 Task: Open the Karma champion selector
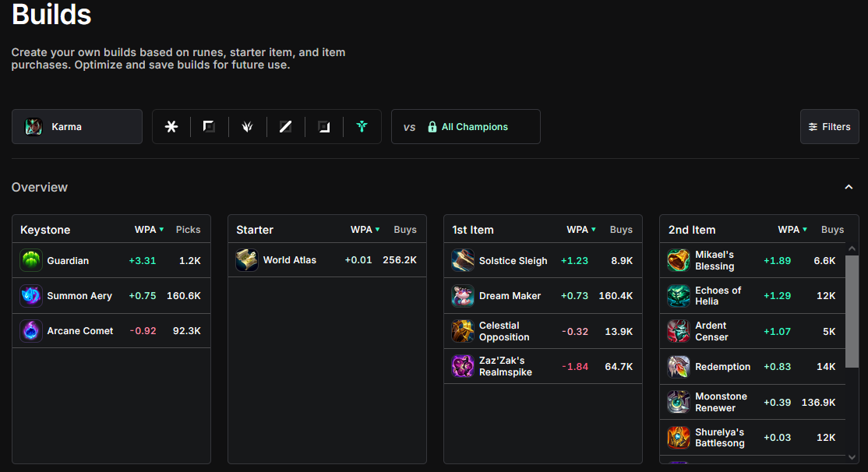click(77, 127)
